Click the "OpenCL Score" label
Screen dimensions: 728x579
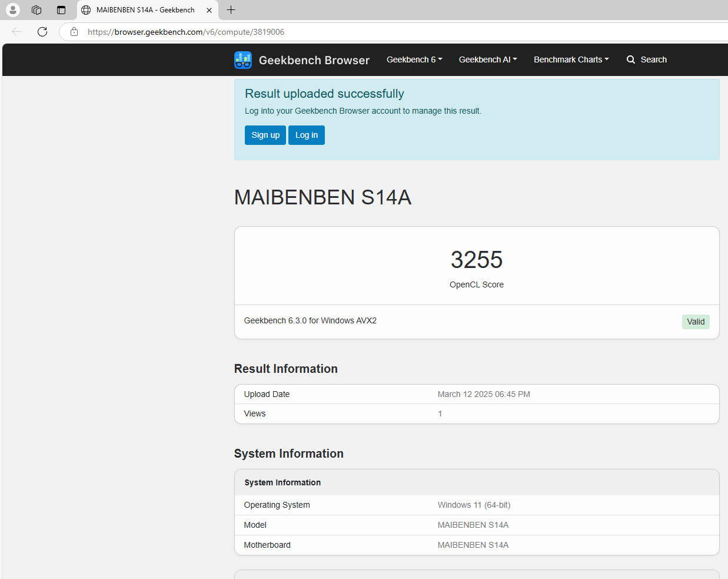coord(477,284)
